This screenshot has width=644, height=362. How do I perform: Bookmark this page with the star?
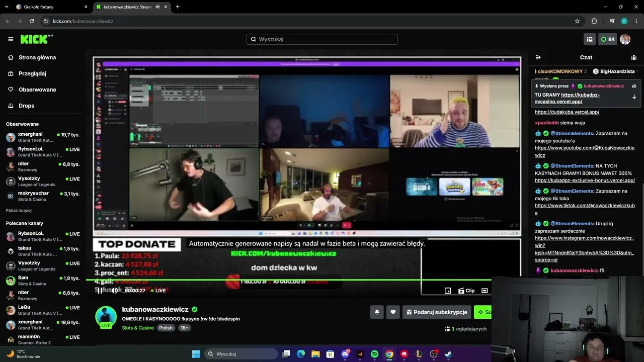click(577, 21)
